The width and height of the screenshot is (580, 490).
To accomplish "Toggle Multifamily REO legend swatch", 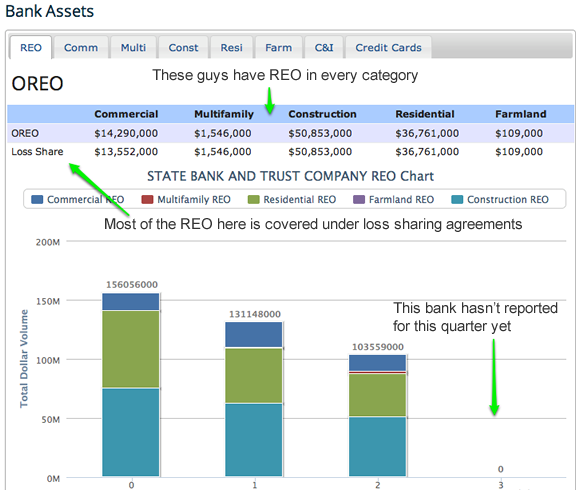I will (x=147, y=200).
